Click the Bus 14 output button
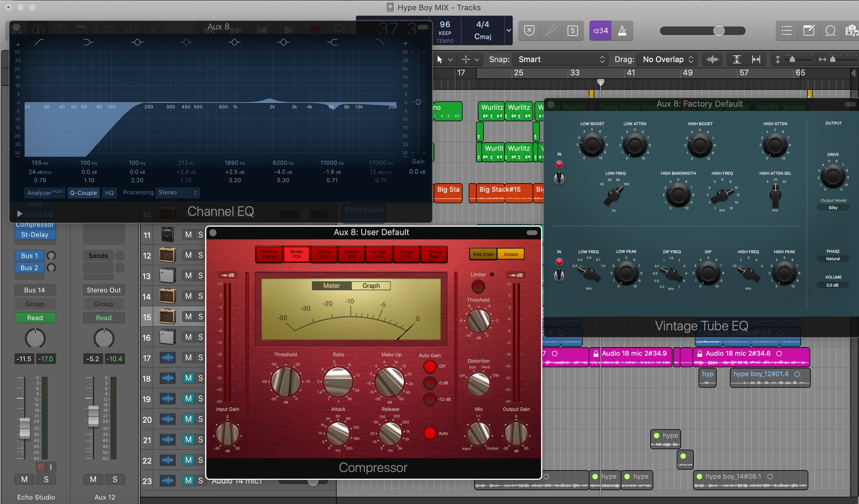The height and width of the screenshot is (504, 859). (34, 290)
